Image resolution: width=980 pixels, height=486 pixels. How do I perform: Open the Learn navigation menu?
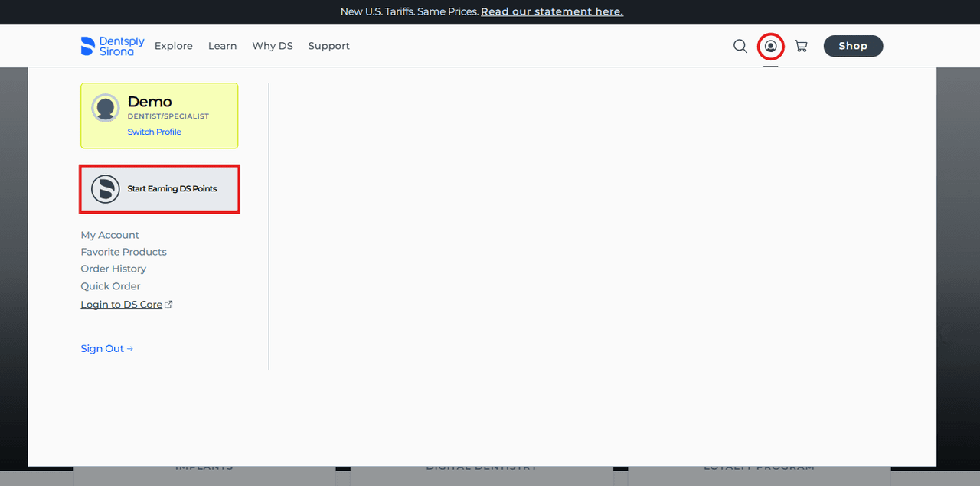(222, 46)
